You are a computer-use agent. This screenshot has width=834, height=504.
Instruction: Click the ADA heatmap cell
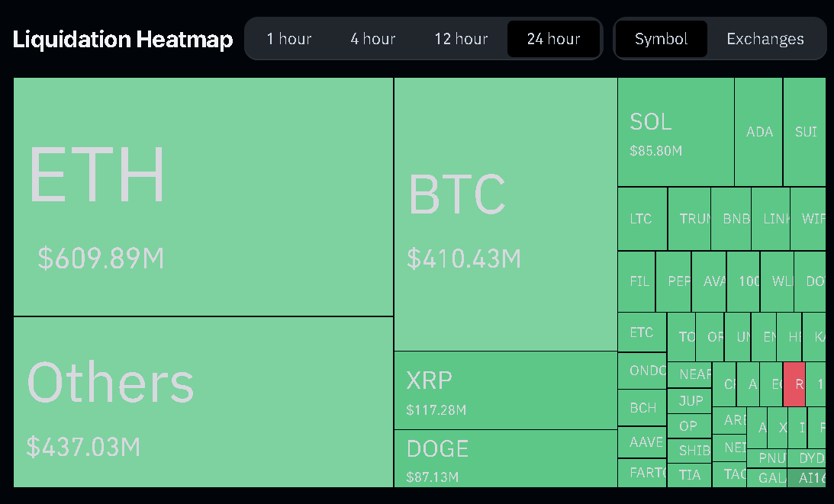pyautogui.click(x=758, y=132)
